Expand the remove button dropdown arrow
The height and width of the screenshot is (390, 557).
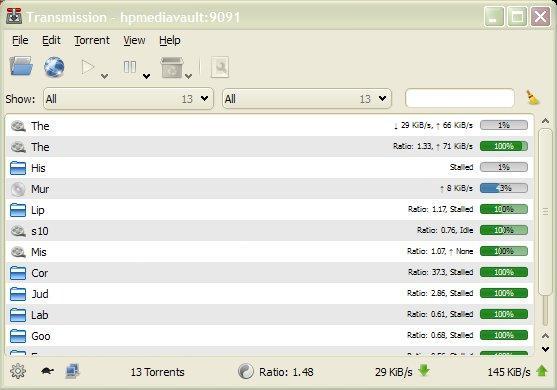click(x=189, y=76)
